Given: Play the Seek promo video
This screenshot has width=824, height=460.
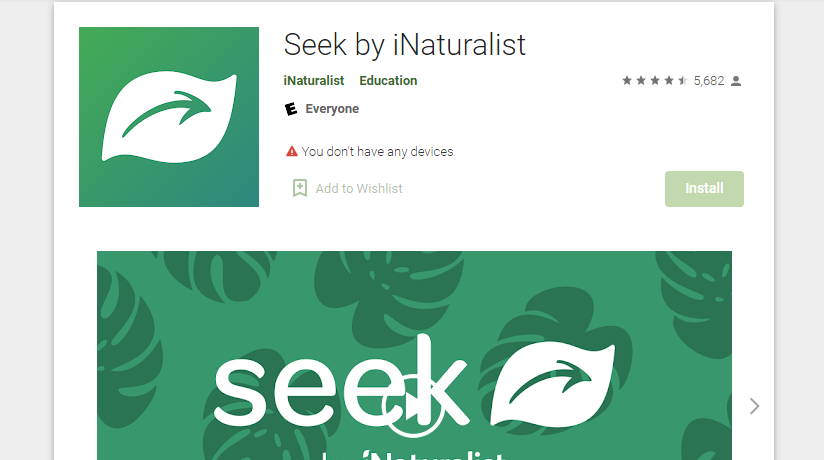Looking at the screenshot, I should click(x=413, y=406).
